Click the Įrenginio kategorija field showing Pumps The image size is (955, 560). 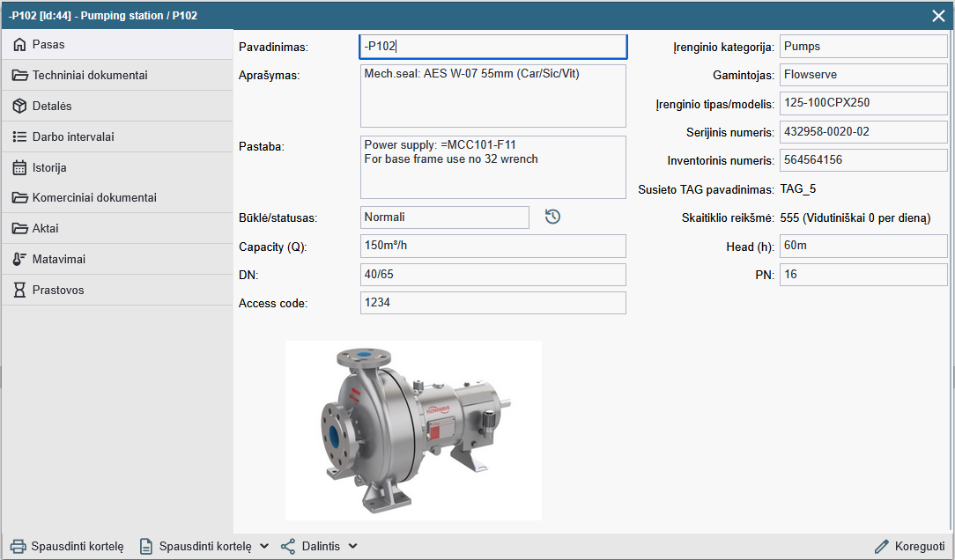(863, 47)
